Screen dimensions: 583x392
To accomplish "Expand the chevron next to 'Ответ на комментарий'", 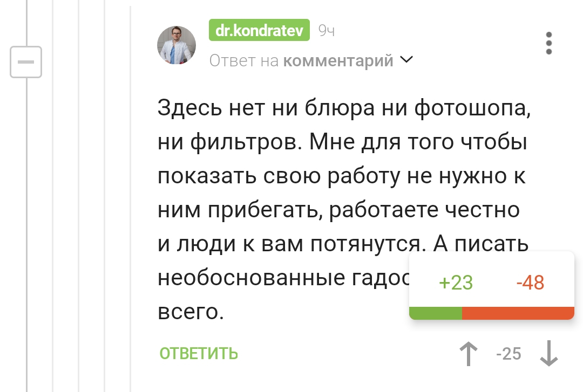I will click(406, 60).
